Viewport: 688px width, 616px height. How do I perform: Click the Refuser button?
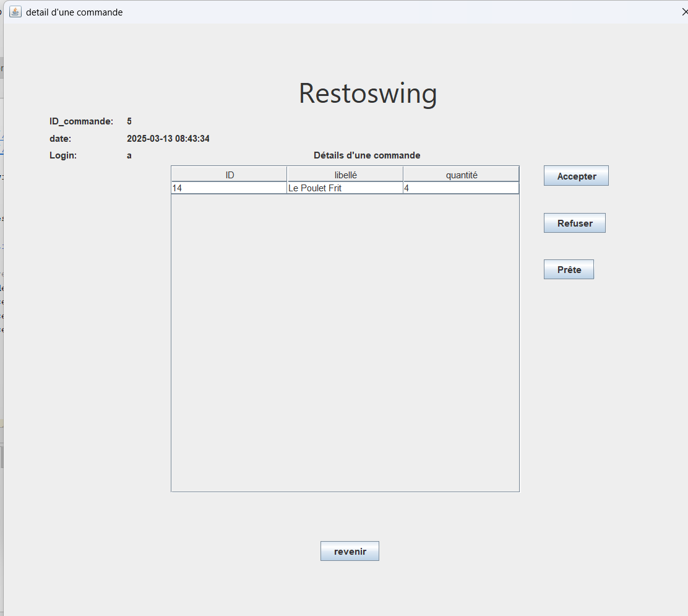[x=574, y=223]
